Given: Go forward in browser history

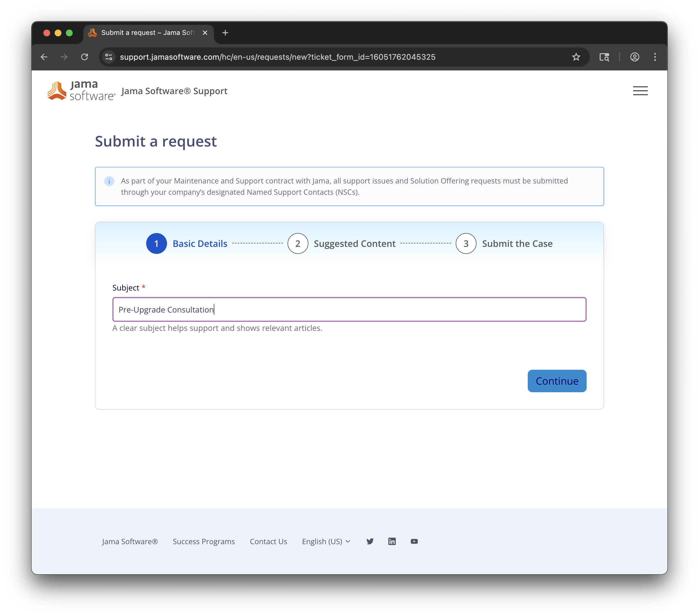Looking at the screenshot, I should click(64, 57).
